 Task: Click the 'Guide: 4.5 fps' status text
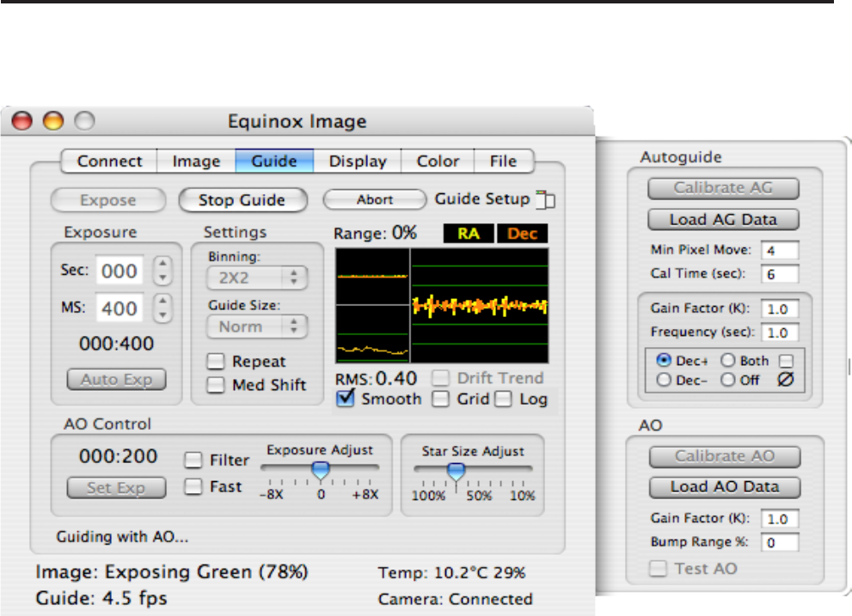pos(101,598)
